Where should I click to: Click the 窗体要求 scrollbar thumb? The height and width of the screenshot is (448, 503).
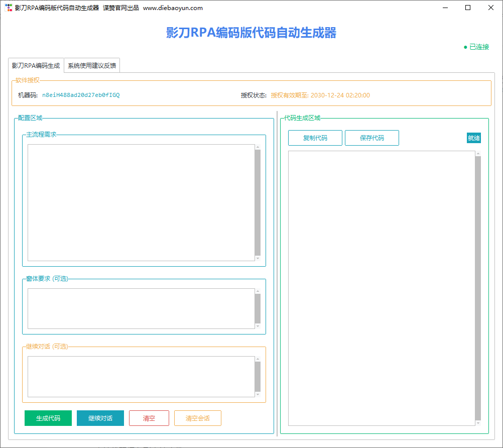[x=258, y=308]
